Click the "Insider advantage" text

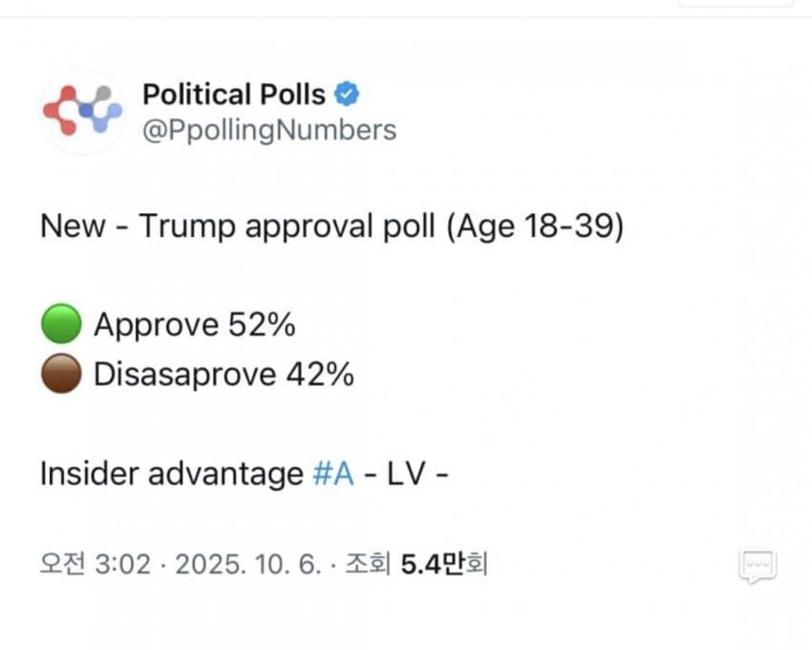click(171, 473)
